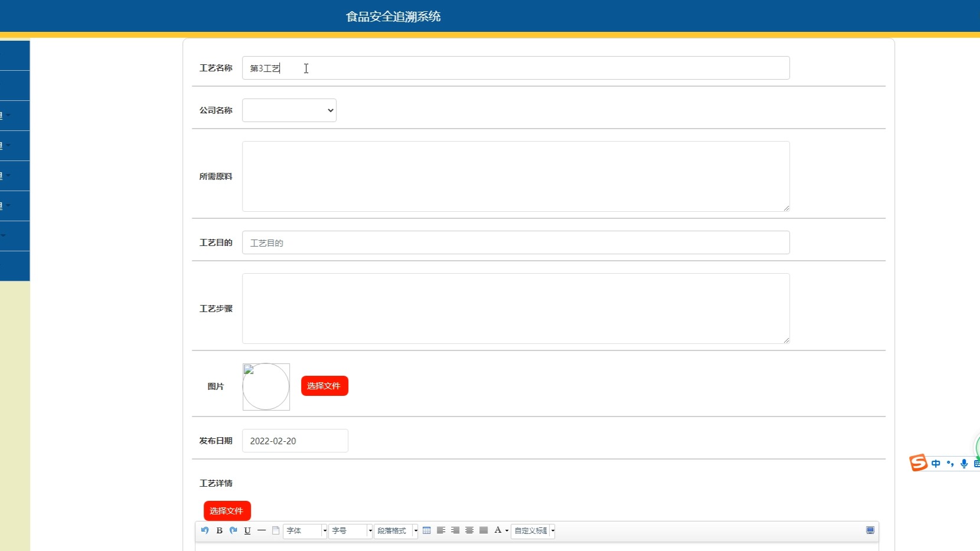The width and height of the screenshot is (980, 551).
Task: Click the undo icon in the editor toolbar
Action: click(x=205, y=530)
